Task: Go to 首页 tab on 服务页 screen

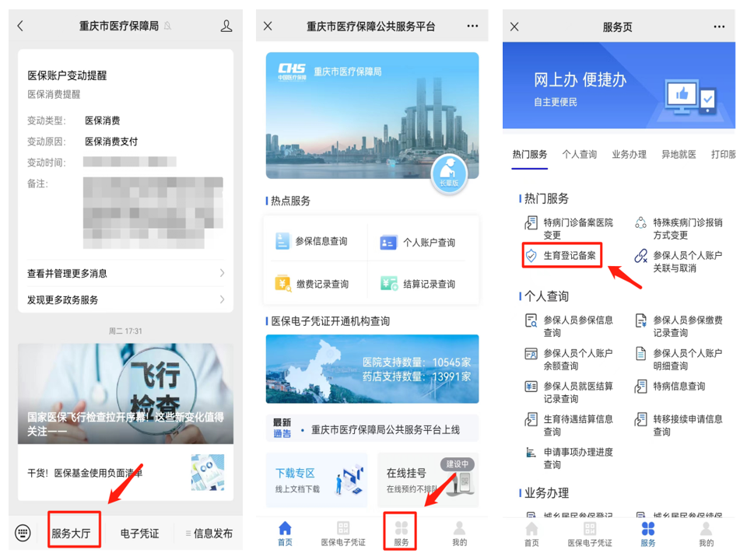Action: (x=531, y=534)
